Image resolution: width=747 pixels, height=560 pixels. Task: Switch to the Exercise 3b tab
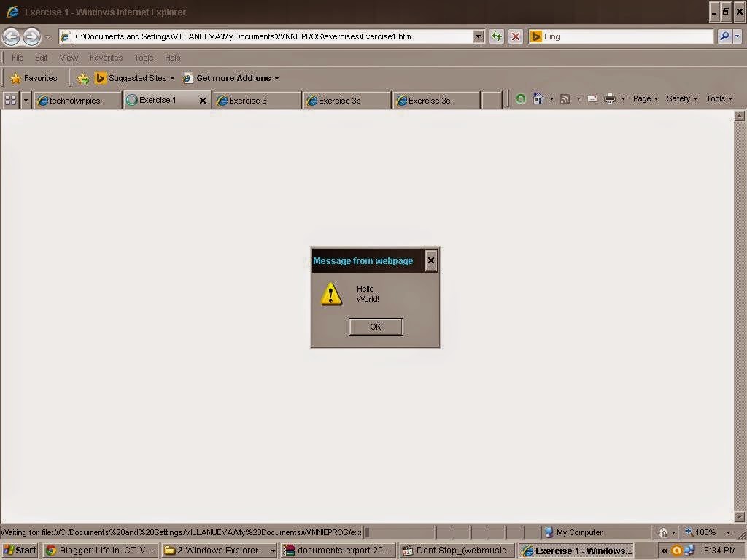(347, 101)
